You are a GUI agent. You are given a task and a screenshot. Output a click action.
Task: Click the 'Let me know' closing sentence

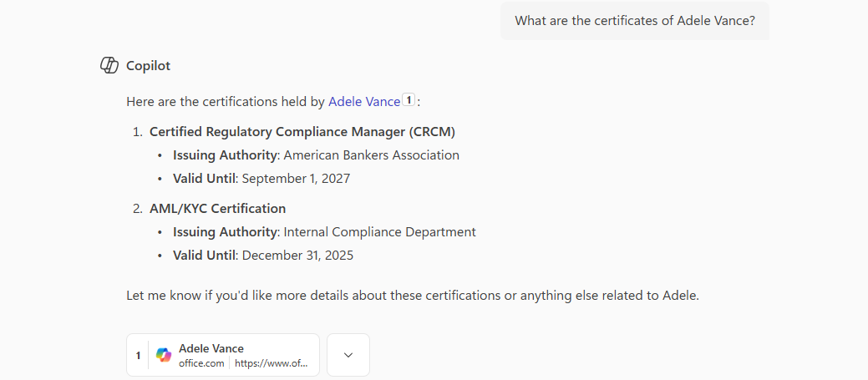pyautogui.click(x=412, y=296)
